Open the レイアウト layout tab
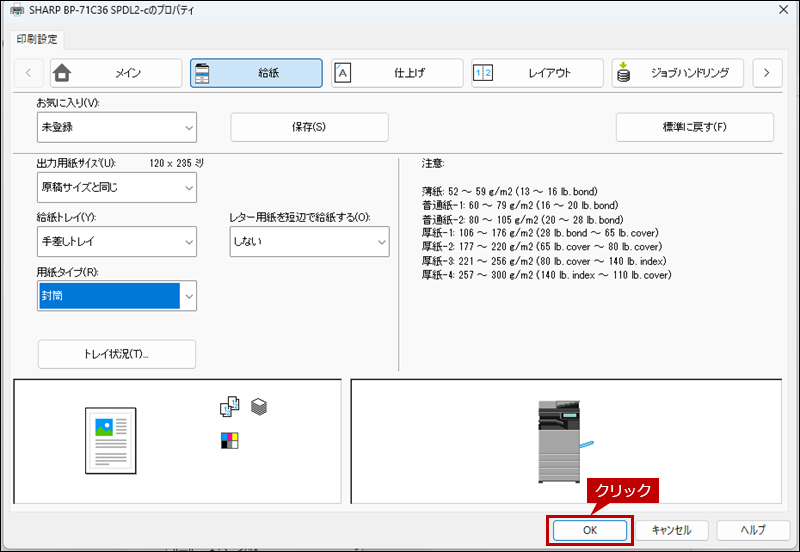 537,73
